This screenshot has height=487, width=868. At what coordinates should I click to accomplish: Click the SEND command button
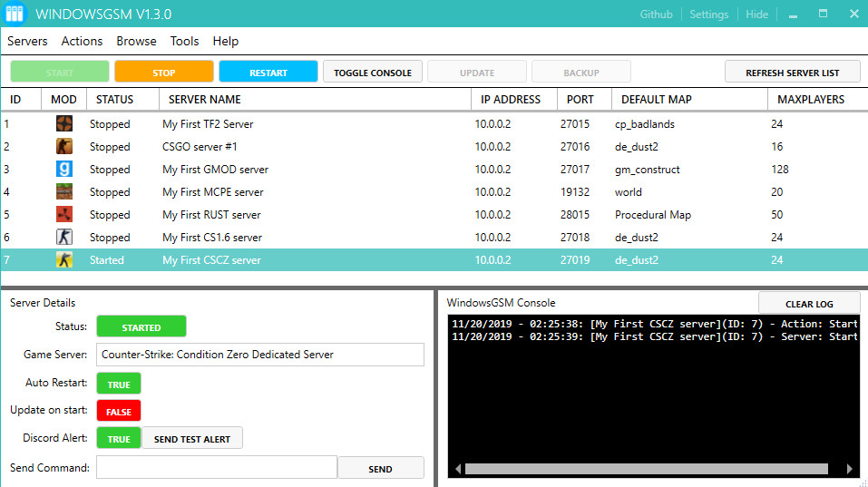[380, 468]
